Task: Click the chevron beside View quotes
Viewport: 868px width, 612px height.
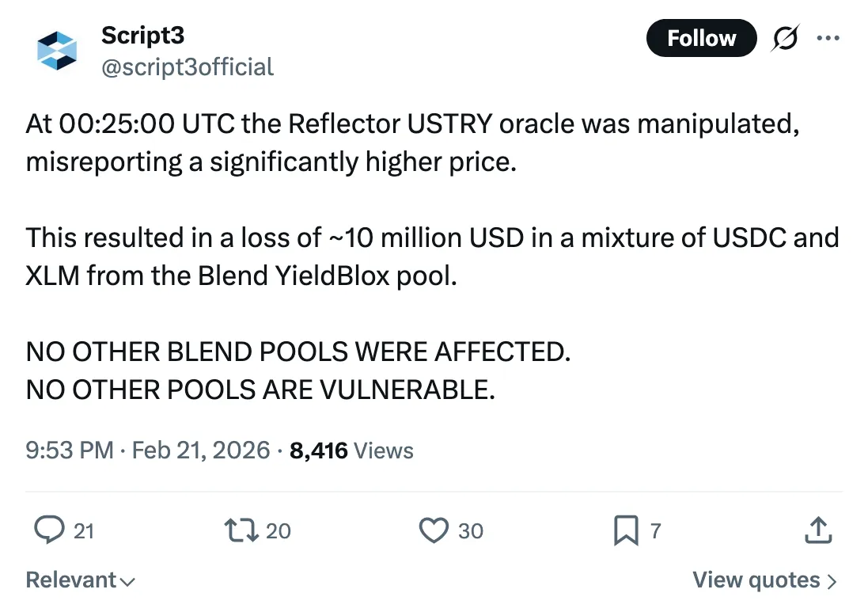Action: coord(831,581)
